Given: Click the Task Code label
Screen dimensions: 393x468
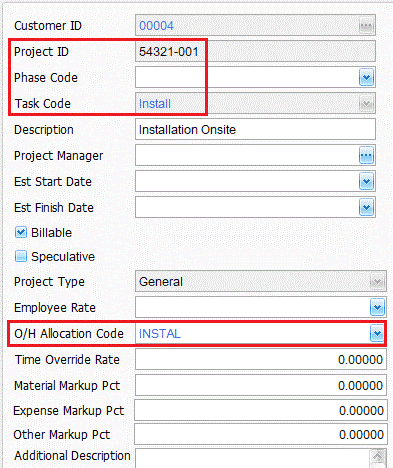Looking at the screenshot, I should click(x=43, y=104).
